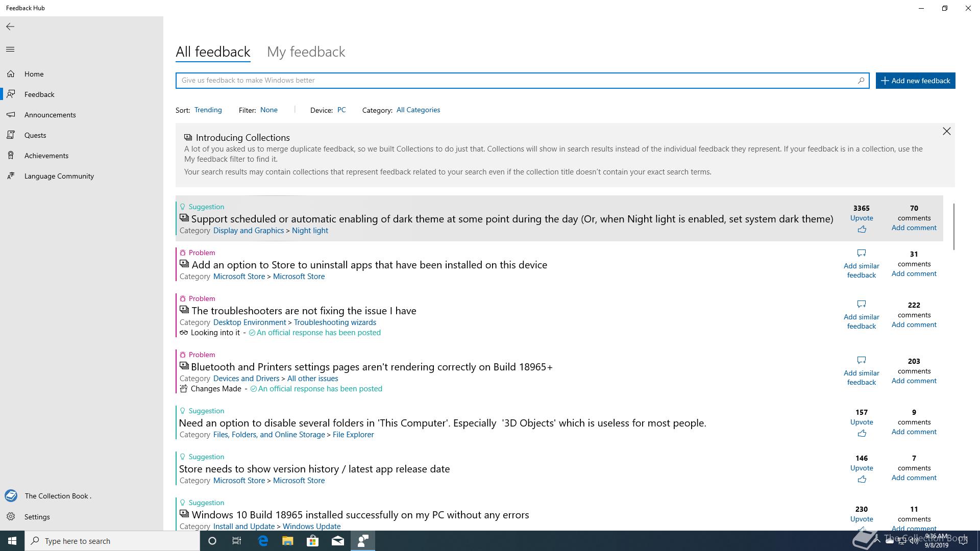Upvote the Store version history suggestion
This screenshot has width=980, height=551.
(x=862, y=473)
